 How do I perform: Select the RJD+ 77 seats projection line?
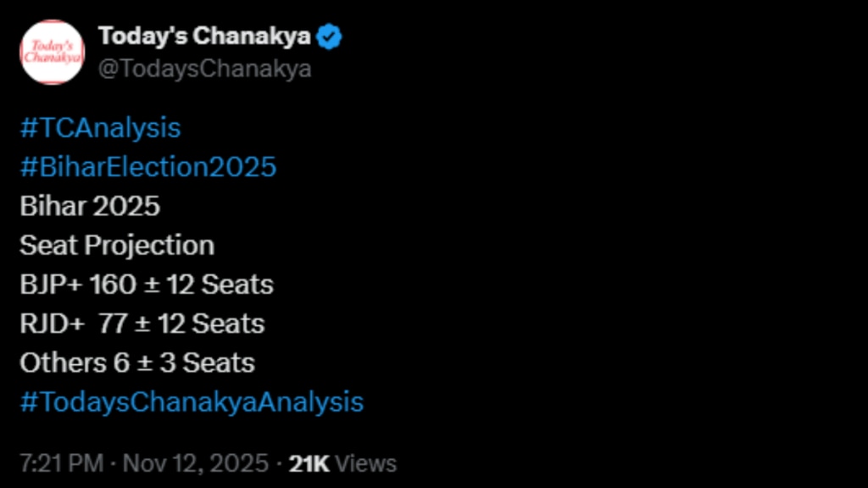(x=142, y=324)
